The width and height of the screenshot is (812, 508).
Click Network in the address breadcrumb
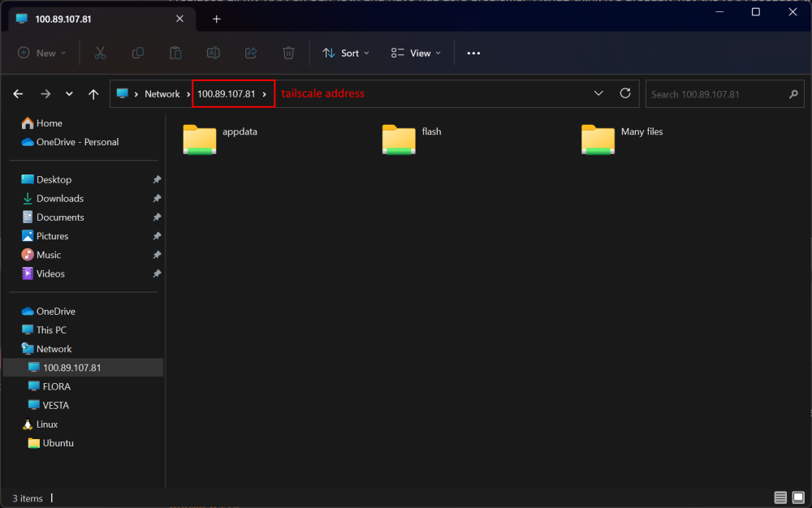pos(162,93)
